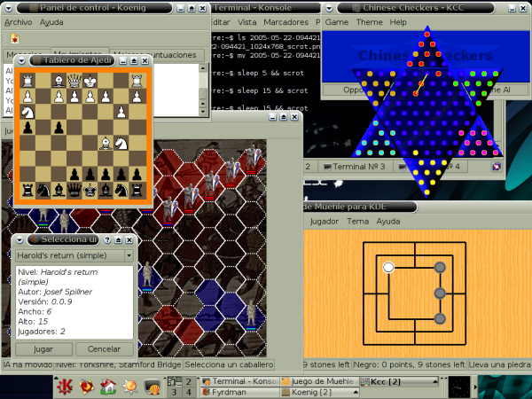532x399 pixels.
Task: Open Game menu in Chinese Checkers
Action: 337,22
